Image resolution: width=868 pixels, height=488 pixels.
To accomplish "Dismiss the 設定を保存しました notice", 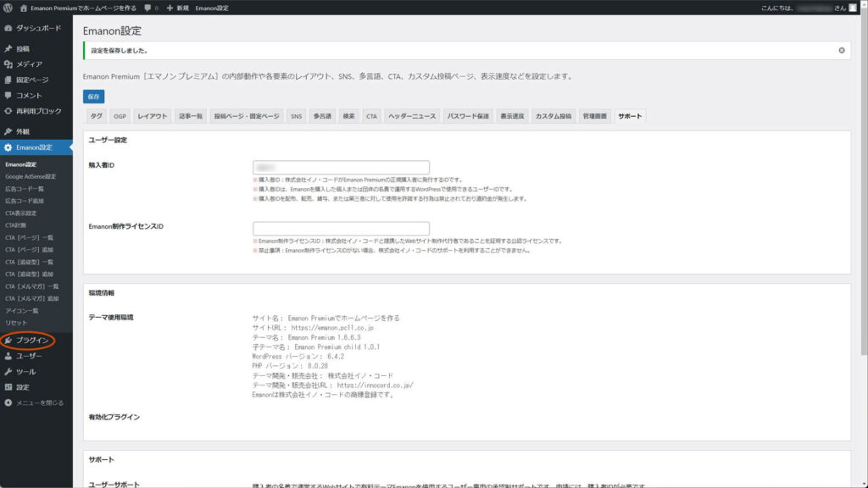I will [x=841, y=51].
